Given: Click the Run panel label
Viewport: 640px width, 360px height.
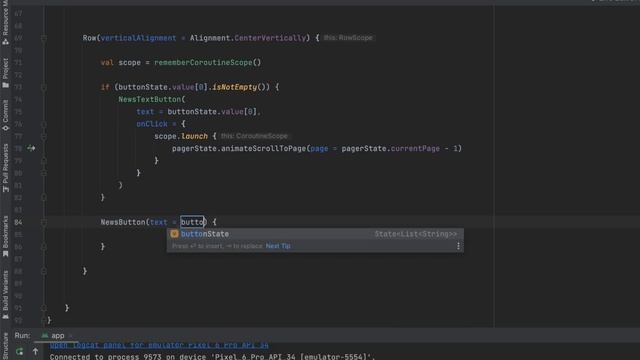Looking at the screenshot, I should pyautogui.click(x=22, y=336).
